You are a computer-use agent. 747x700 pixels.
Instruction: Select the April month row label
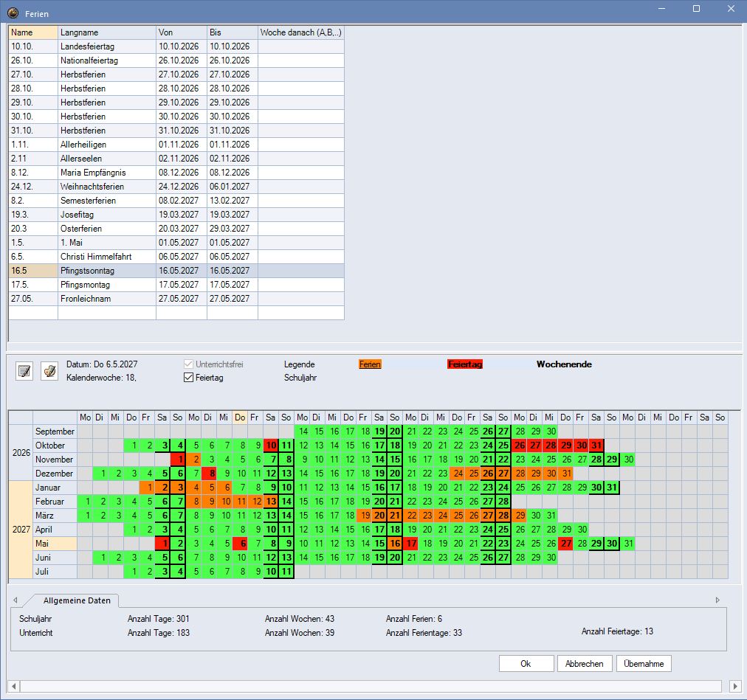click(x=55, y=530)
